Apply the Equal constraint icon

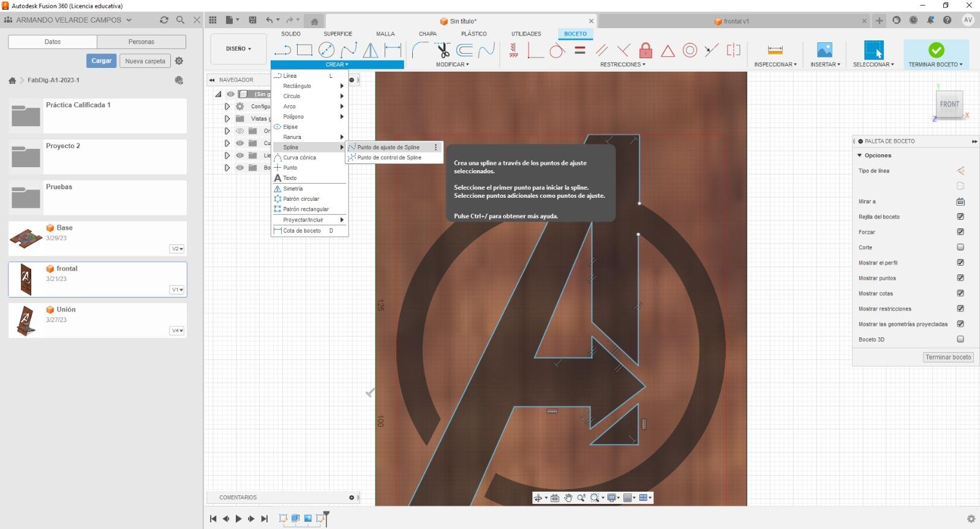coord(580,50)
